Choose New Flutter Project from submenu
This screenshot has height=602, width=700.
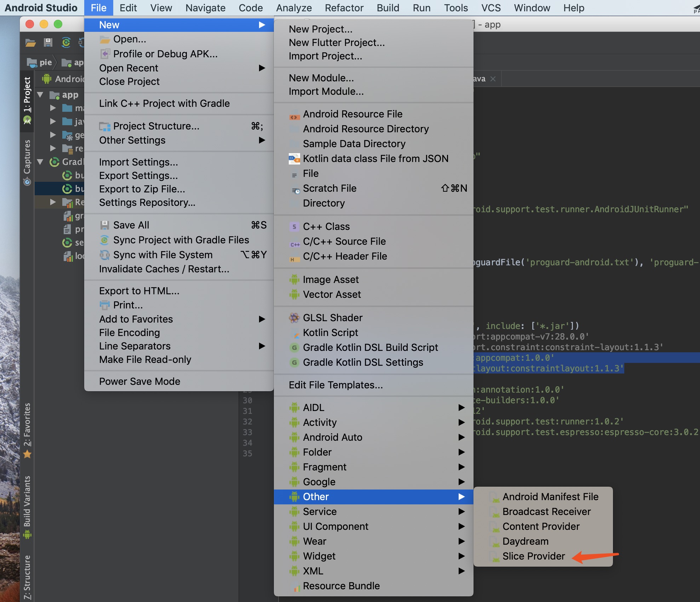[337, 43]
